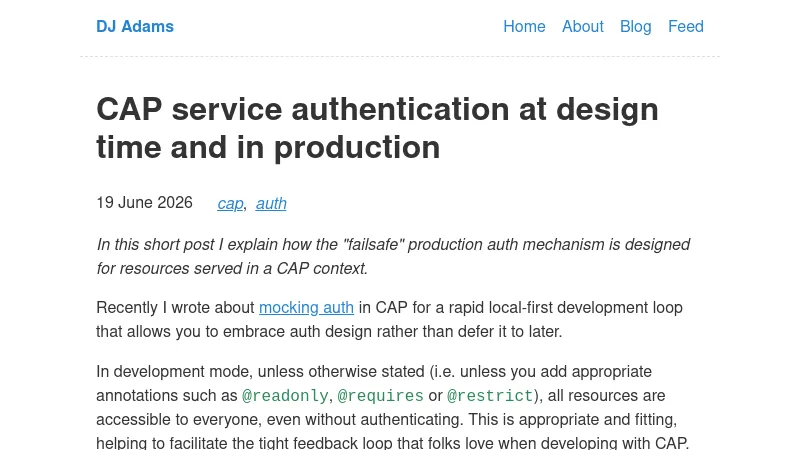Click the italic post summary paragraph
Screen dimensions: 800x450
pos(393,256)
